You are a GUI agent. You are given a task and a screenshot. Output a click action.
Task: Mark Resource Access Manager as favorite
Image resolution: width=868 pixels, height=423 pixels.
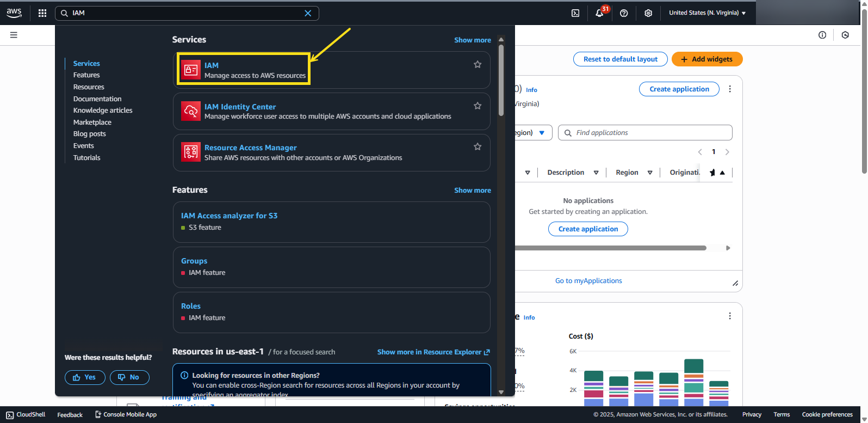click(x=478, y=146)
